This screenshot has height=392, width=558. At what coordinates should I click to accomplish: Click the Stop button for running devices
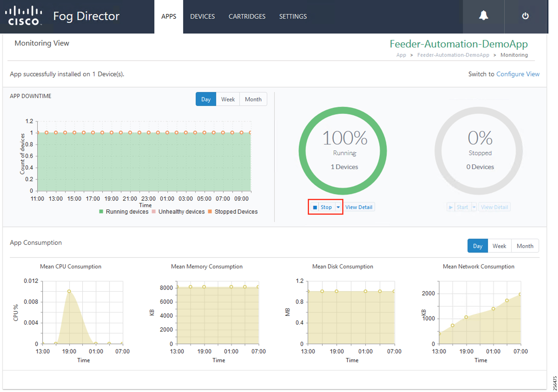coord(326,207)
